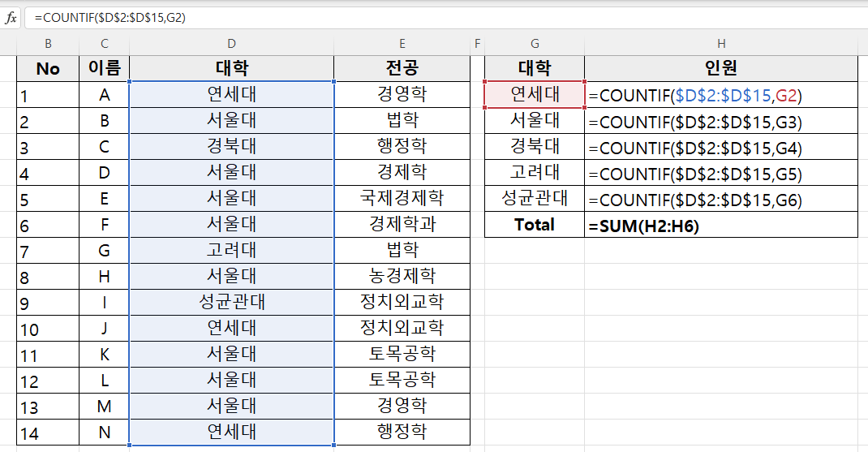Select cell with name 'L'
Image resolution: width=868 pixels, height=452 pixels.
(x=104, y=381)
